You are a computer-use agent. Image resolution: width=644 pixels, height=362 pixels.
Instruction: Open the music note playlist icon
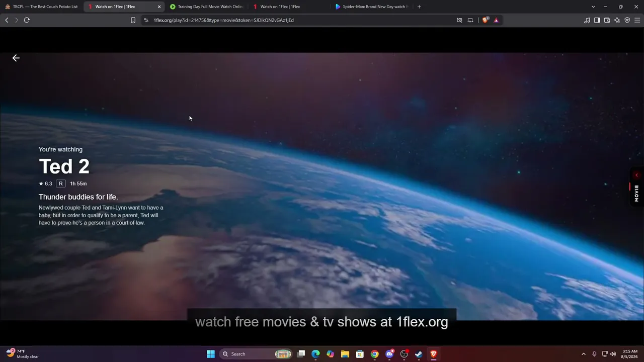coord(587,20)
